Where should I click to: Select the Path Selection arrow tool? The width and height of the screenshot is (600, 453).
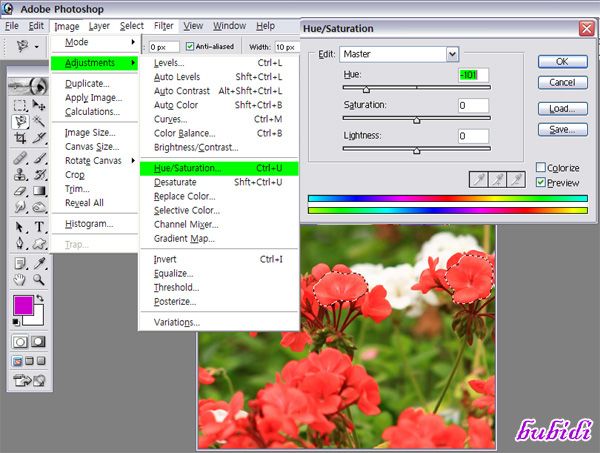(x=20, y=227)
